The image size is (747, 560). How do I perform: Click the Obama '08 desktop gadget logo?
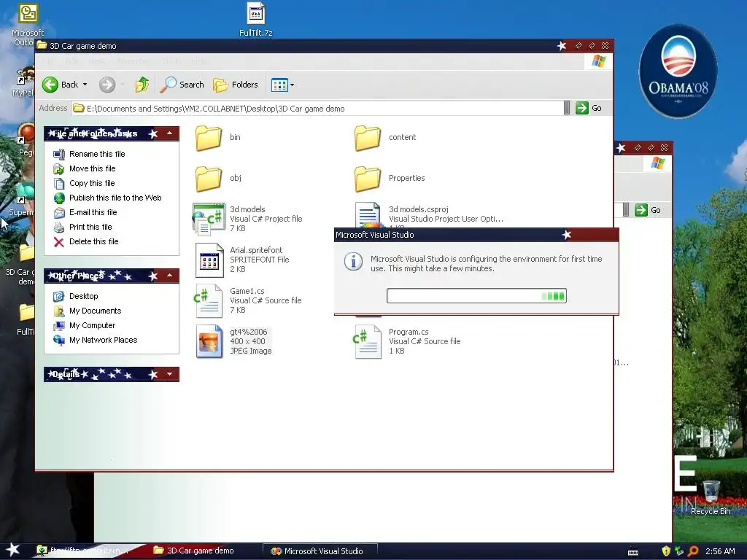tap(678, 71)
